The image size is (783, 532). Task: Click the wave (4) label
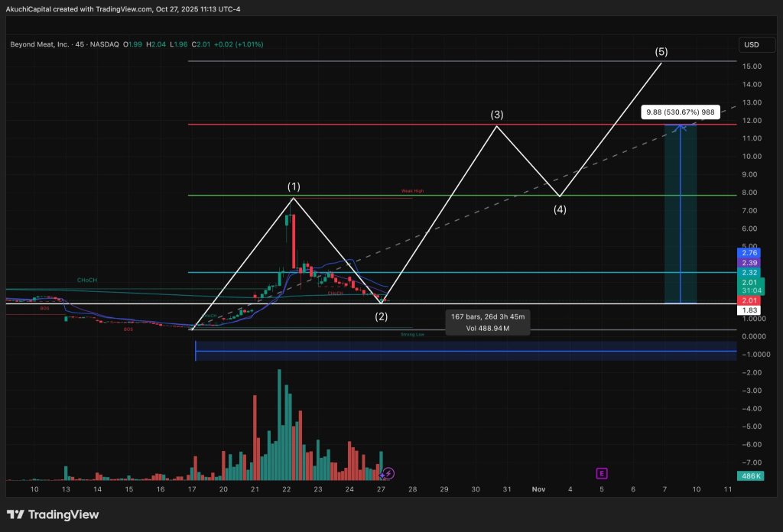[560, 209]
